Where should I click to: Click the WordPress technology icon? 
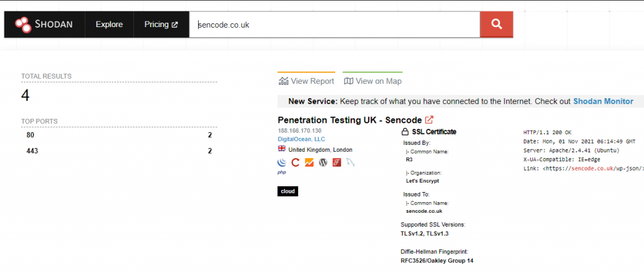[323, 162]
